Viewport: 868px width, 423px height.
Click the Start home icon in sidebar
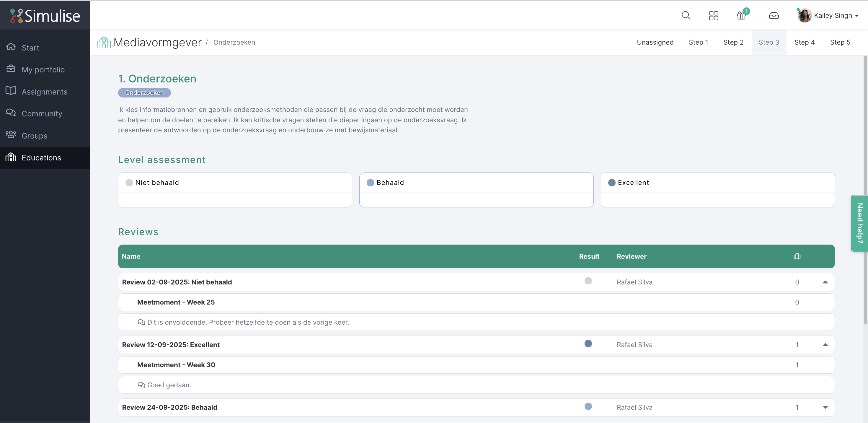click(x=11, y=47)
